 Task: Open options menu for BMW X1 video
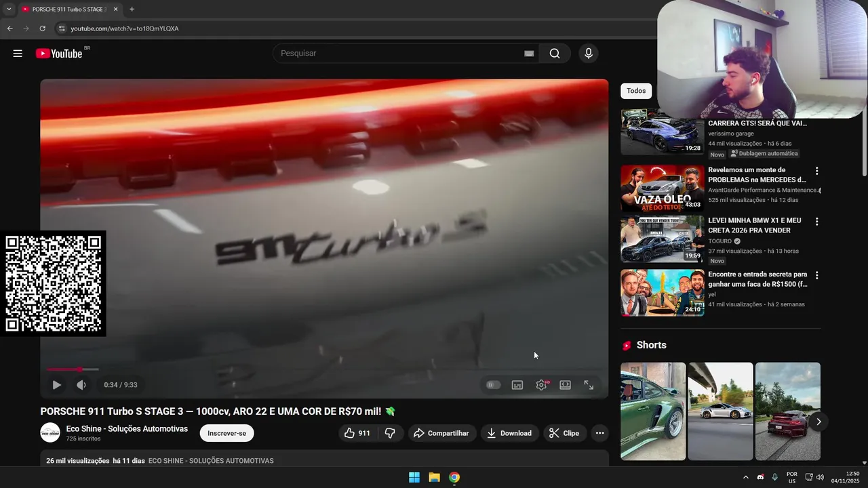(816, 222)
